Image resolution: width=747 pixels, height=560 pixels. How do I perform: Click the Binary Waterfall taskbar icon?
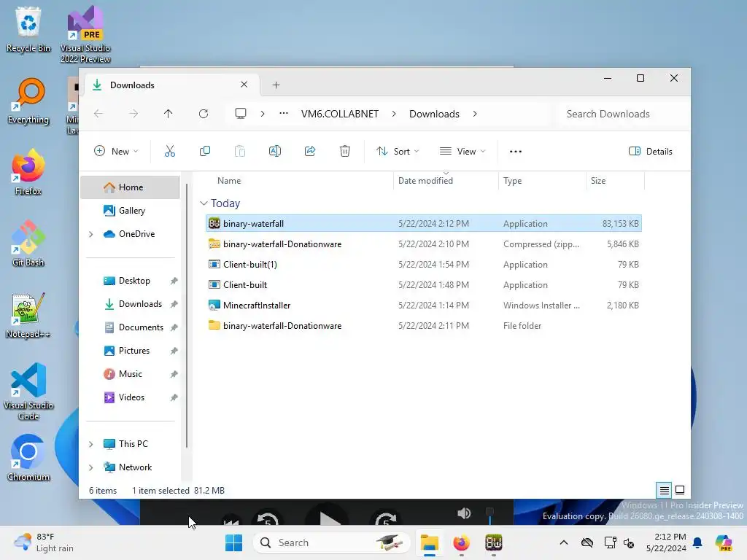click(x=494, y=542)
